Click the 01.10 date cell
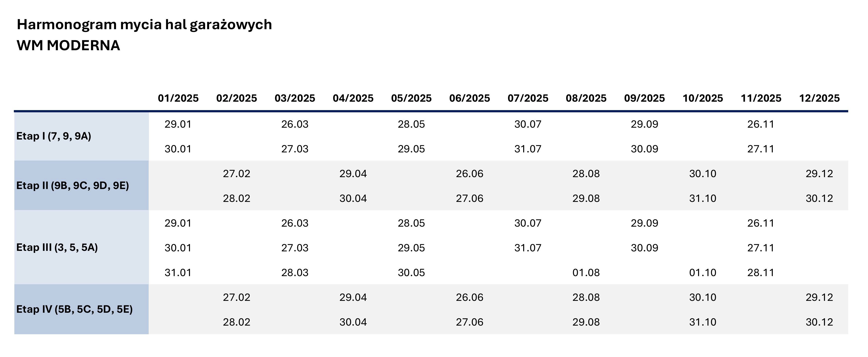The image size is (868, 357). [703, 272]
